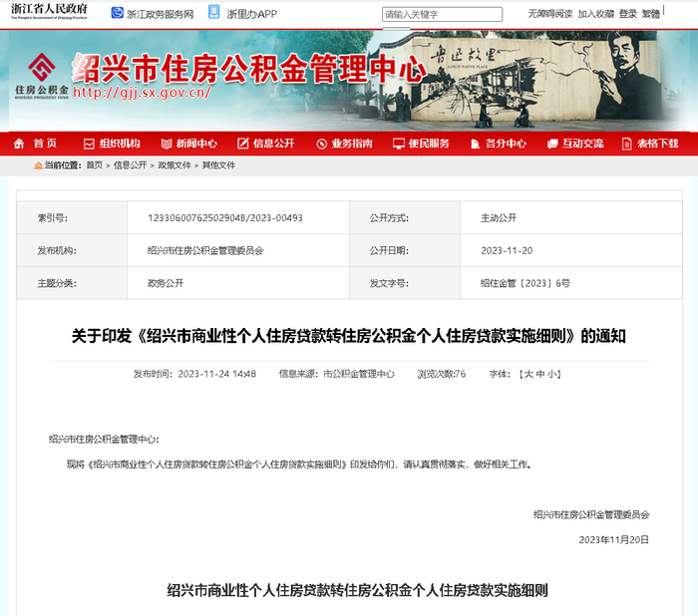Open the 新闻中心 navigation menu

pos(196,144)
